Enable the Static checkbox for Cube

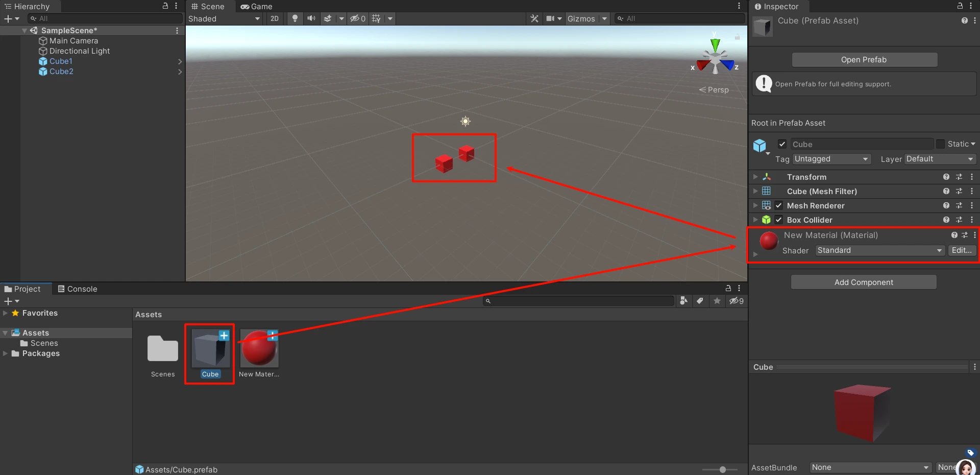pos(940,144)
